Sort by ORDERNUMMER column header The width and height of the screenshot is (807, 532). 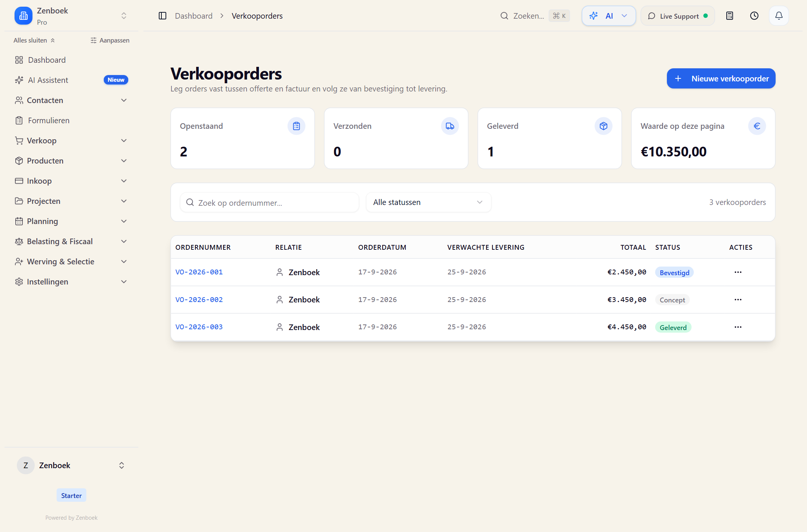[203, 247]
